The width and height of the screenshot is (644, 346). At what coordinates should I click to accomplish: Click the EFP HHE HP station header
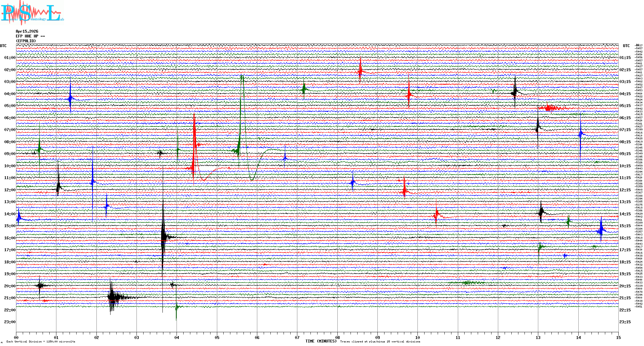pyautogui.click(x=30, y=36)
